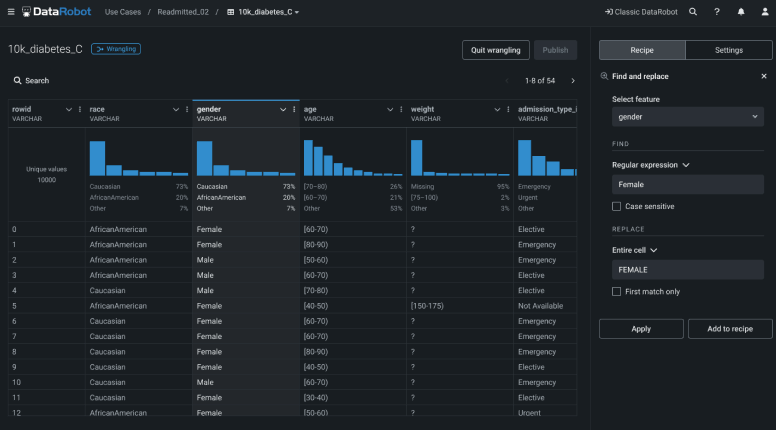This screenshot has height=430, width=776.
Task: Enable the Case sensitive checkbox
Action: click(x=617, y=206)
